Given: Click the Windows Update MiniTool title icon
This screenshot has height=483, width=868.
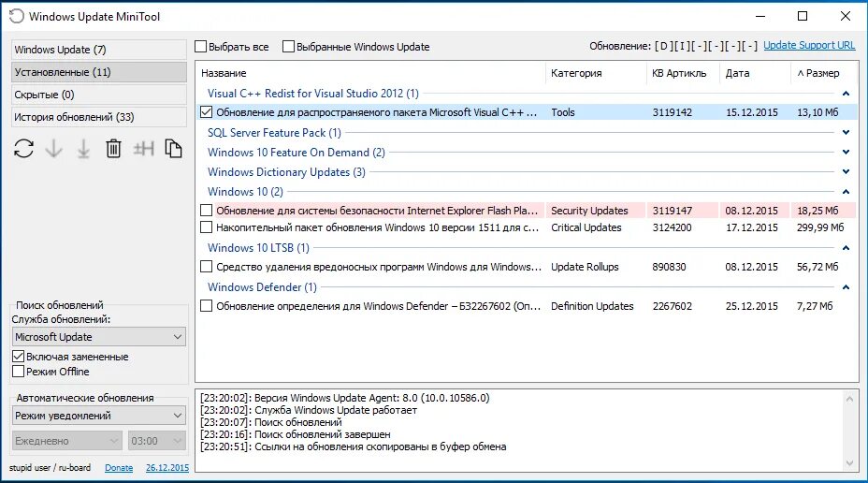Looking at the screenshot, I should click(x=17, y=16).
